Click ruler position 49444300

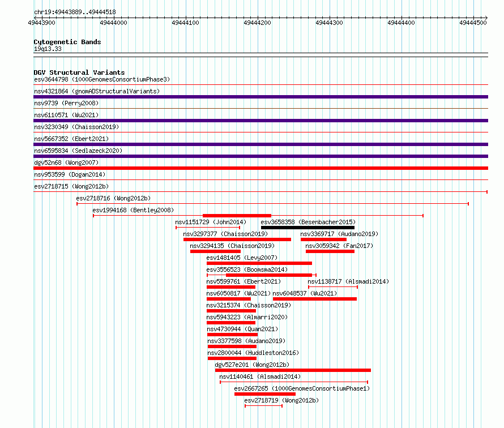(x=329, y=23)
